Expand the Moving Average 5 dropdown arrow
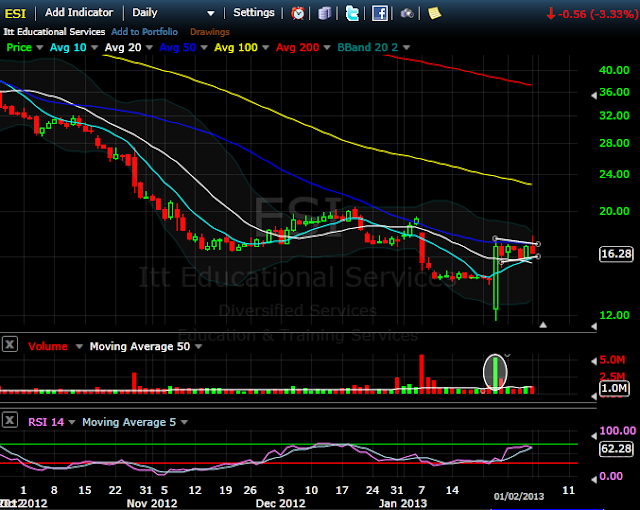Screen dimensions: 640x510 click(x=184, y=422)
